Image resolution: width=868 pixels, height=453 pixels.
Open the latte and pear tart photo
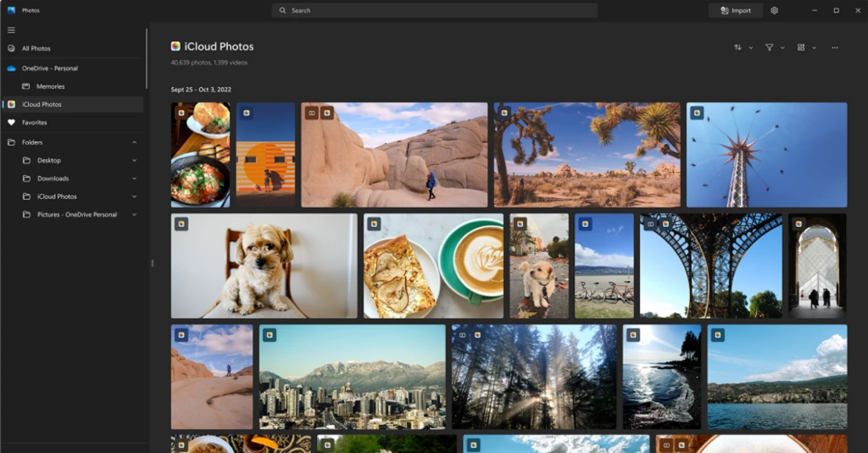point(433,267)
